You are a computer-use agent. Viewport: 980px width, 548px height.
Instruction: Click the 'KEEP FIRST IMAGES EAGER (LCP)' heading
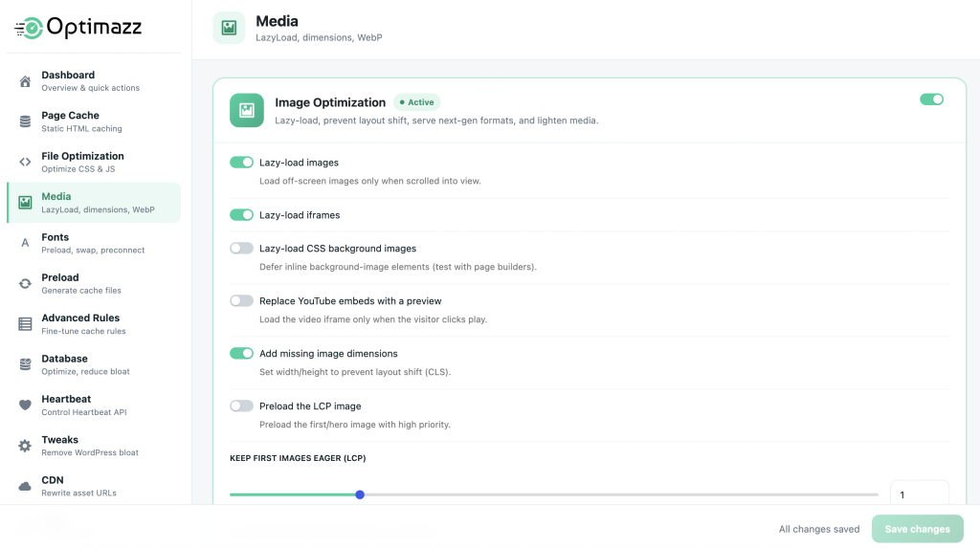[298, 458]
